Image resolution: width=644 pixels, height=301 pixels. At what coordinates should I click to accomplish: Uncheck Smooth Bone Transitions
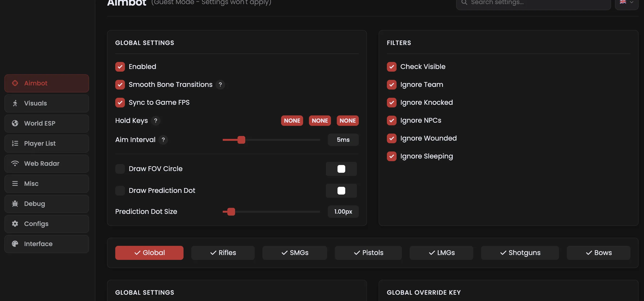(120, 85)
